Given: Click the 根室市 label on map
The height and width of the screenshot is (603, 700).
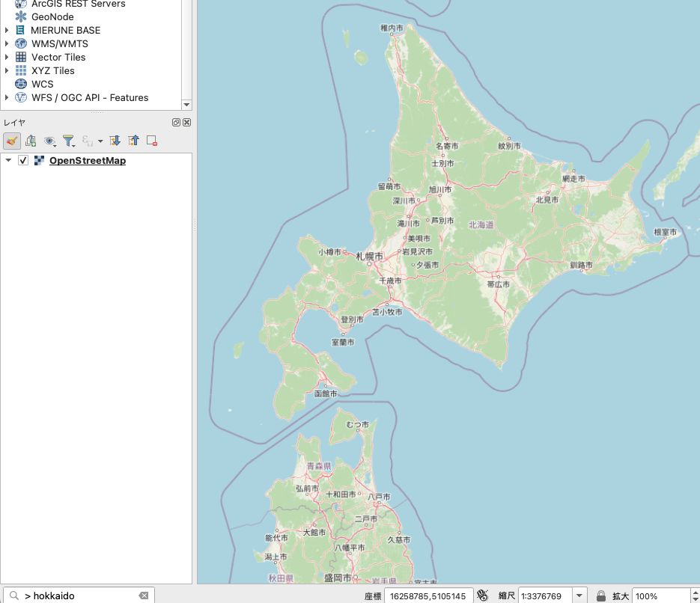Looking at the screenshot, I should 665,232.
